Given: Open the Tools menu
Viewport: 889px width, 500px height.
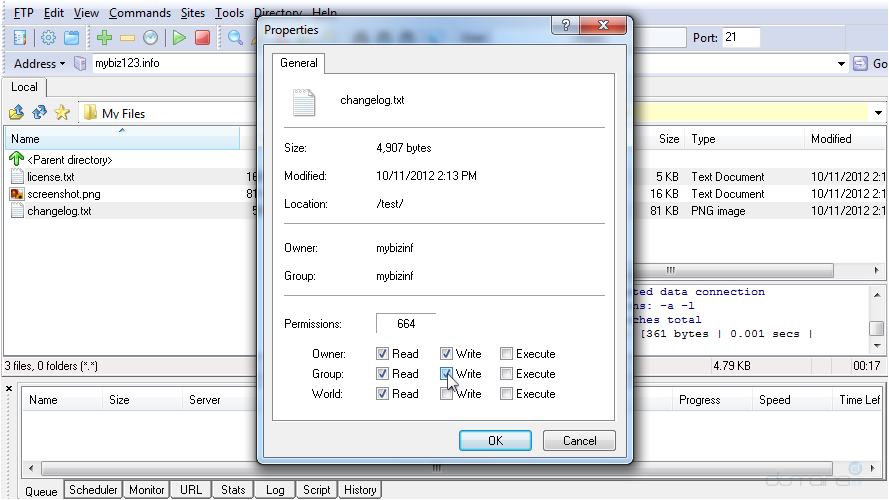Looking at the screenshot, I should click(x=229, y=12).
